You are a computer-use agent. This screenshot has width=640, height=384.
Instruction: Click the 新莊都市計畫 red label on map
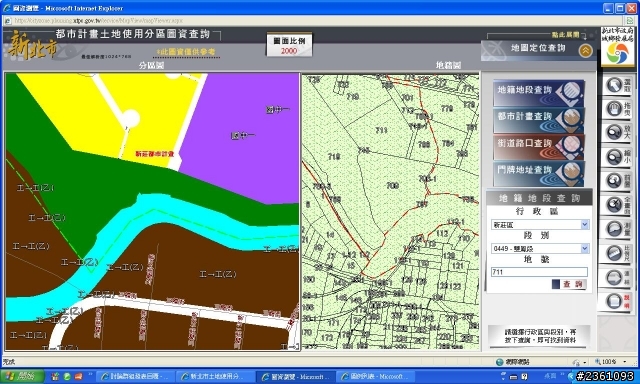[x=155, y=154]
